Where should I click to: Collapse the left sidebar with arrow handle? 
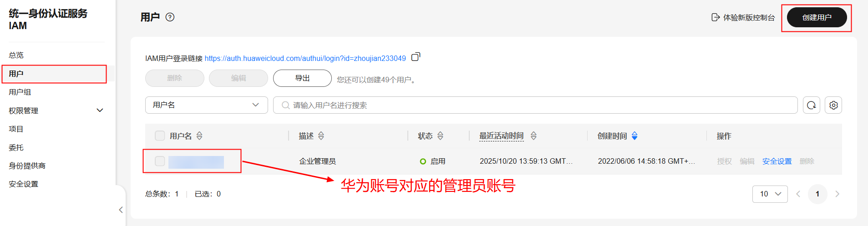click(121, 210)
